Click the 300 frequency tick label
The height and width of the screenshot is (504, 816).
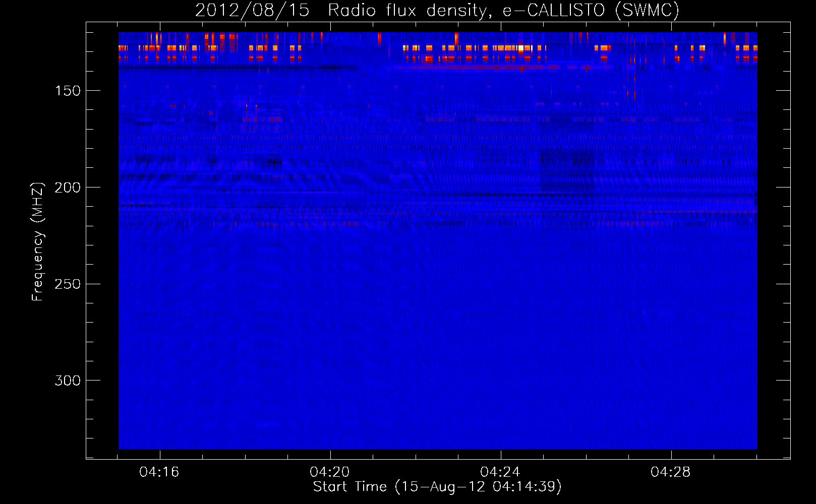(68, 381)
